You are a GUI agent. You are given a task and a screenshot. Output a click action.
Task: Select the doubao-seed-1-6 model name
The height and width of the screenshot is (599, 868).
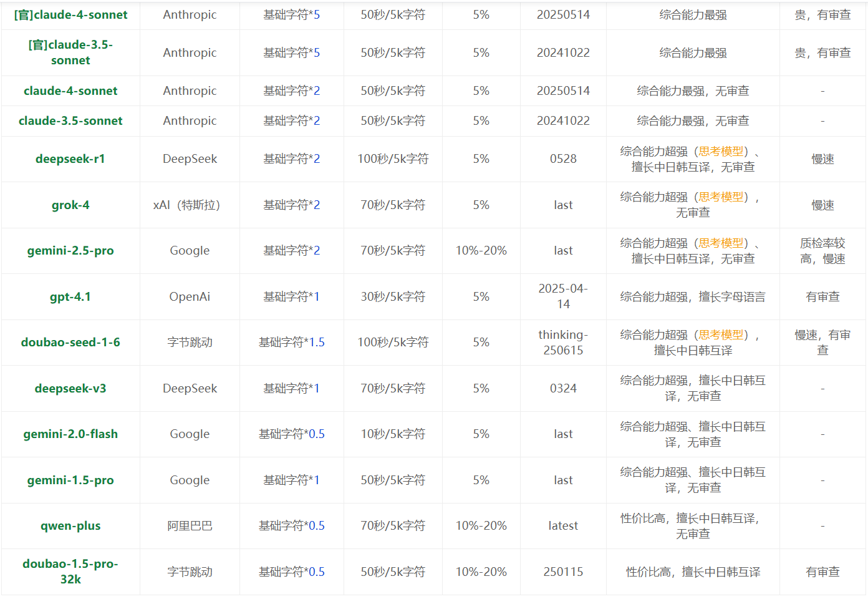[x=70, y=343]
